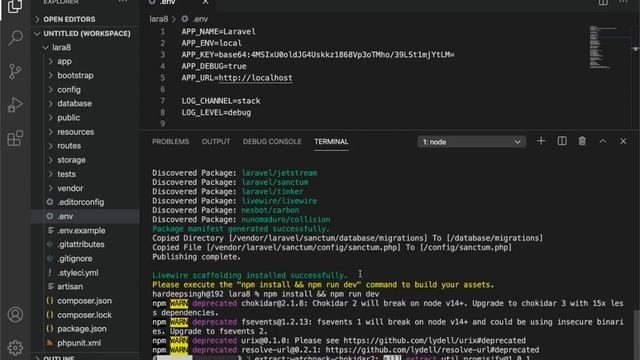The width and height of the screenshot is (640, 360).
Task: Open the Source Control view
Action: click(15, 71)
